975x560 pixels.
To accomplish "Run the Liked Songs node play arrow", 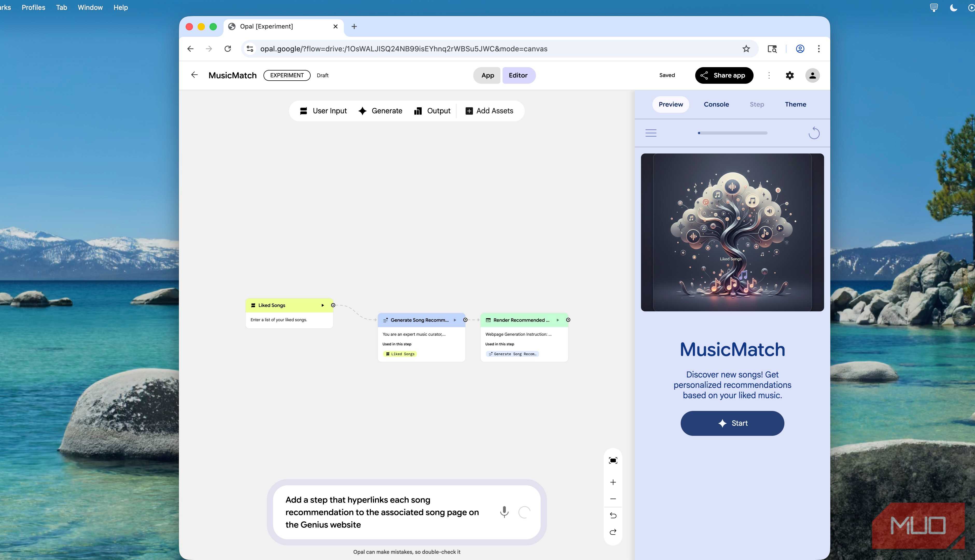I will pos(323,305).
